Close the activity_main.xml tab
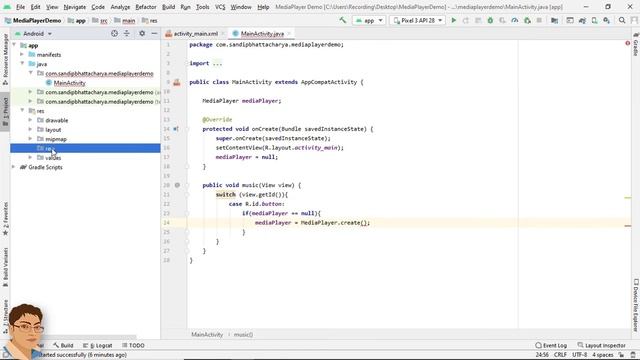The height and width of the screenshot is (360, 640). click(x=223, y=34)
